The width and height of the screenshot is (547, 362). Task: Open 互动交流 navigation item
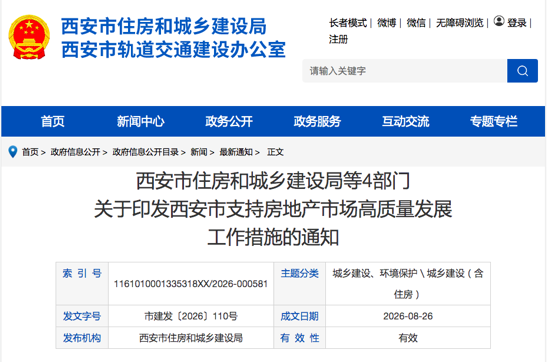click(405, 121)
